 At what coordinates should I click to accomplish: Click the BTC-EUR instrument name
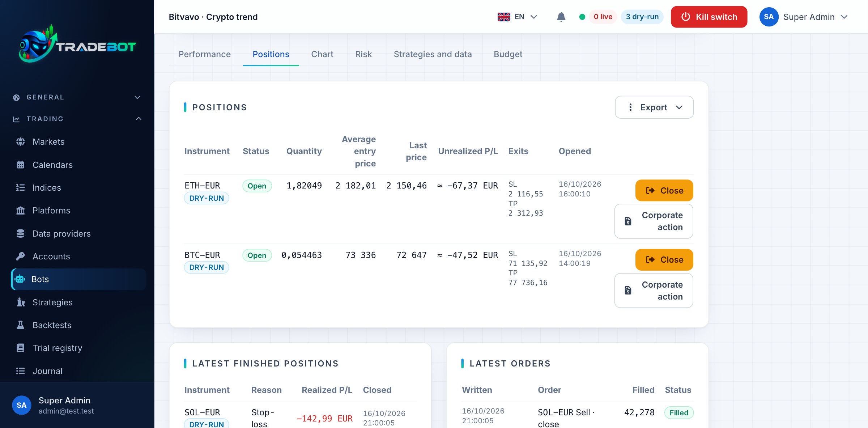tap(202, 255)
